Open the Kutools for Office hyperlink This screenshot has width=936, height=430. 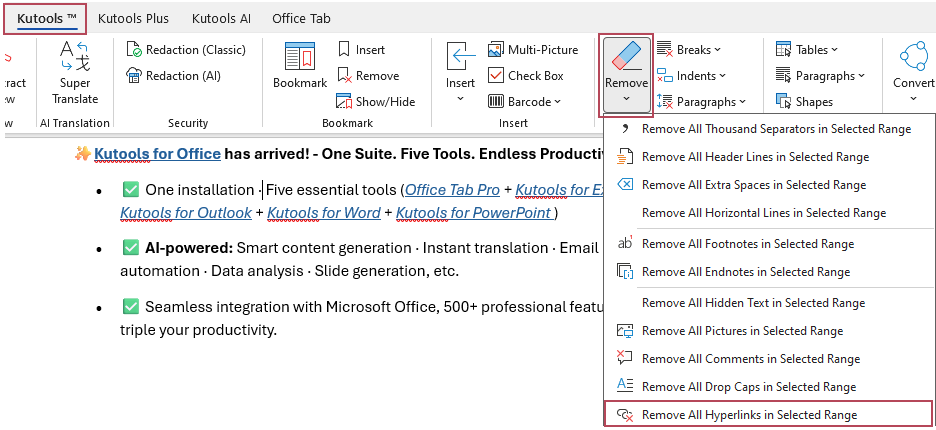[158, 154]
